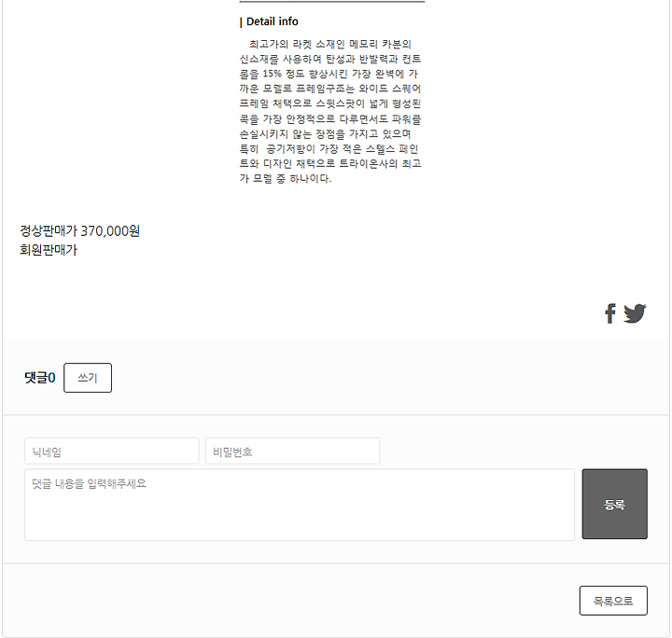Viewport: 672px width, 638px height.
Task: Share the product on Facebook
Action: (x=610, y=313)
